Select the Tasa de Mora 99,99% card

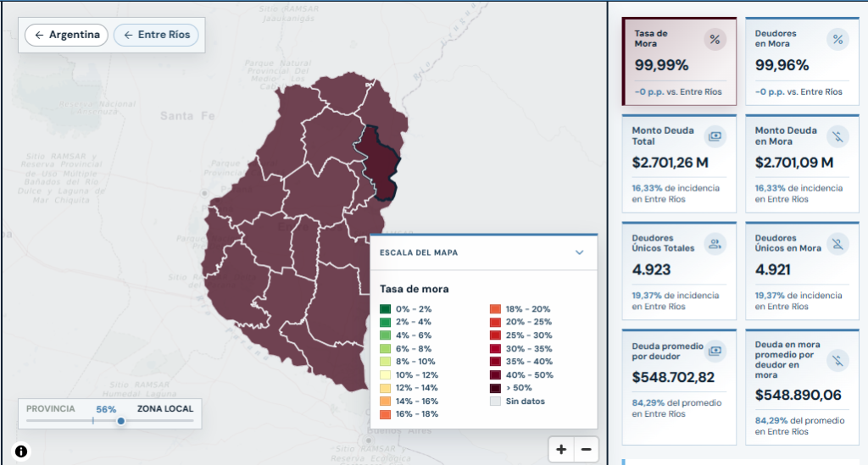point(679,61)
